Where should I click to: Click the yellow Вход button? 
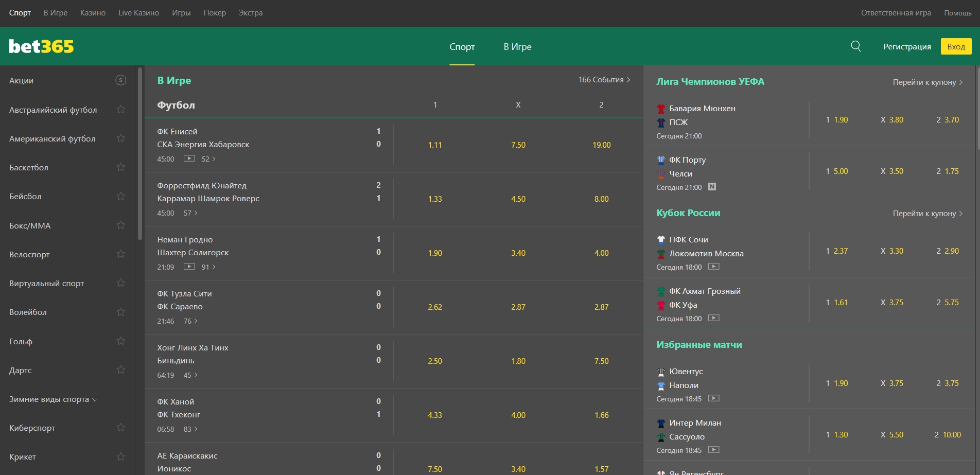(x=956, y=46)
